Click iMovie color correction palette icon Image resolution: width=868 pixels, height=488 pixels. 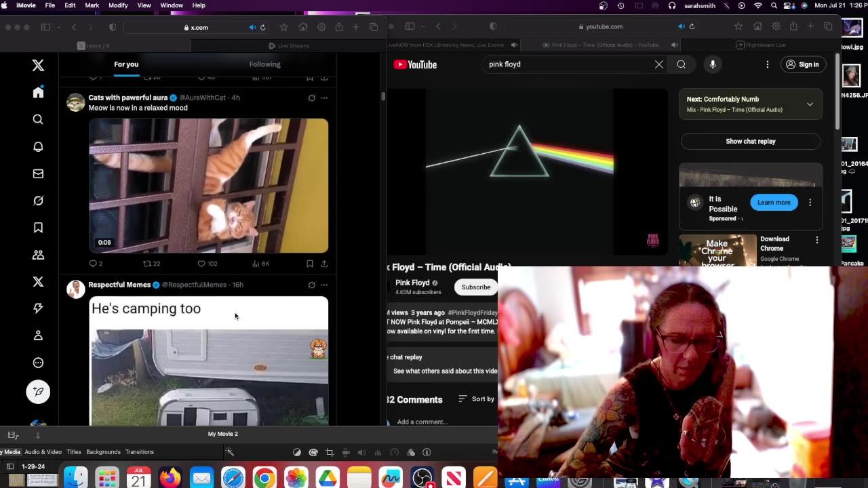click(x=313, y=452)
